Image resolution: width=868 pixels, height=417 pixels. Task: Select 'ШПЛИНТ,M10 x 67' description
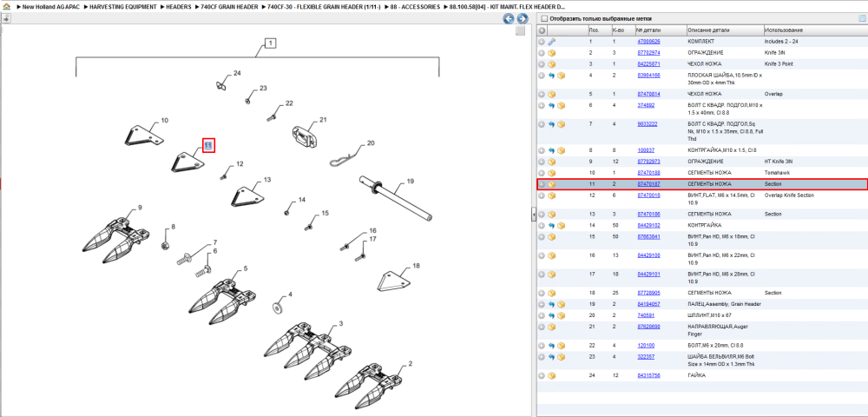[707, 315]
